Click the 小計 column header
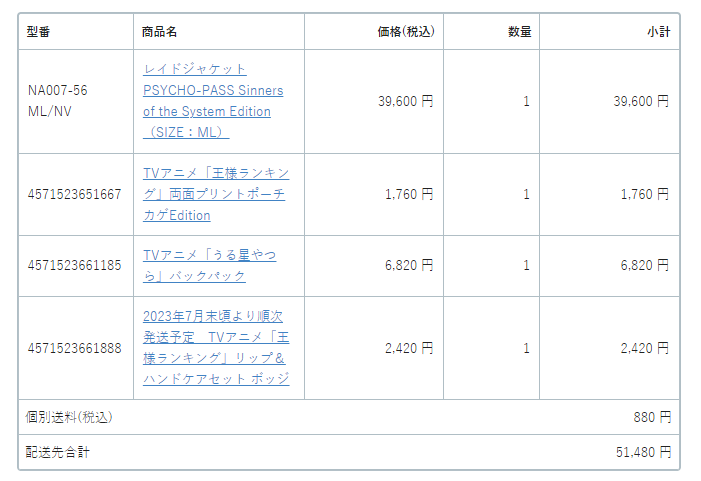 click(x=659, y=32)
